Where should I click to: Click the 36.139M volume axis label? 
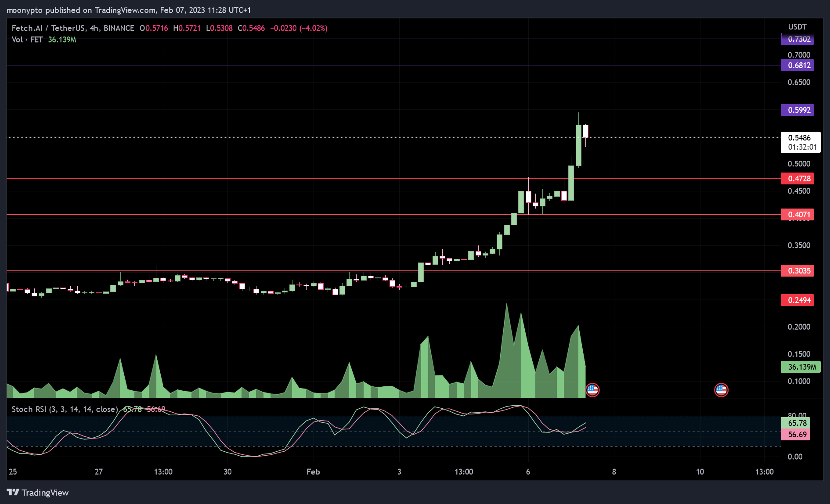pyautogui.click(x=801, y=367)
